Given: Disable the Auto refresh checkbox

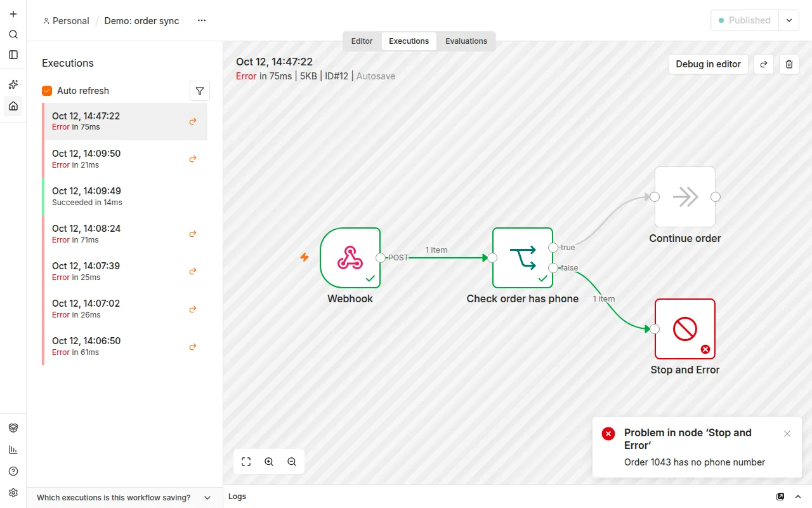Looking at the screenshot, I should pyautogui.click(x=47, y=91).
